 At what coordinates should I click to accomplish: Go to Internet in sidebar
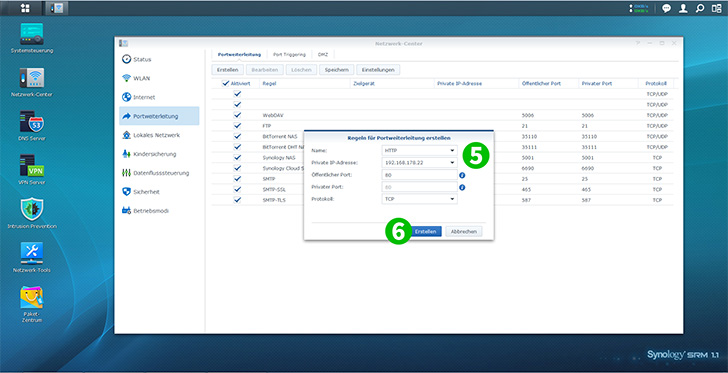[x=159, y=97]
